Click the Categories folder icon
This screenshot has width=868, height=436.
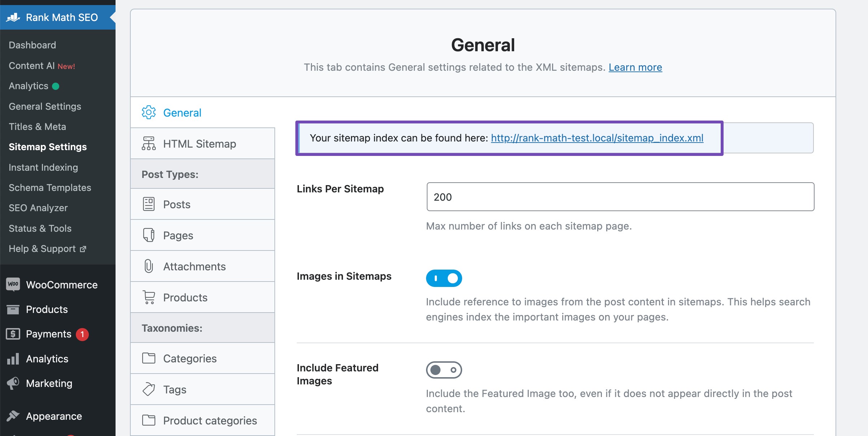click(148, 358)
